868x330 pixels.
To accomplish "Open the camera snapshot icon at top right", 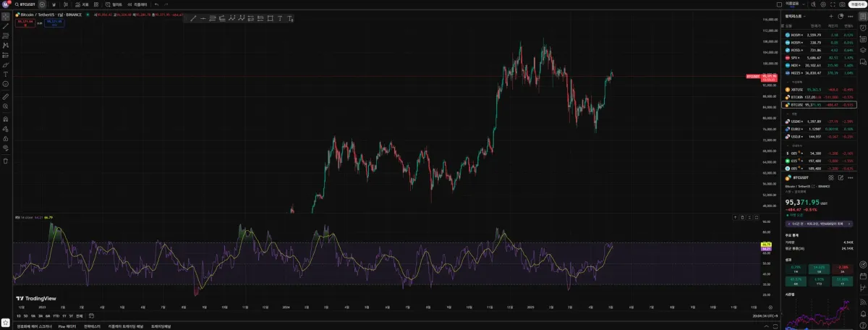I will coord(841,4).
